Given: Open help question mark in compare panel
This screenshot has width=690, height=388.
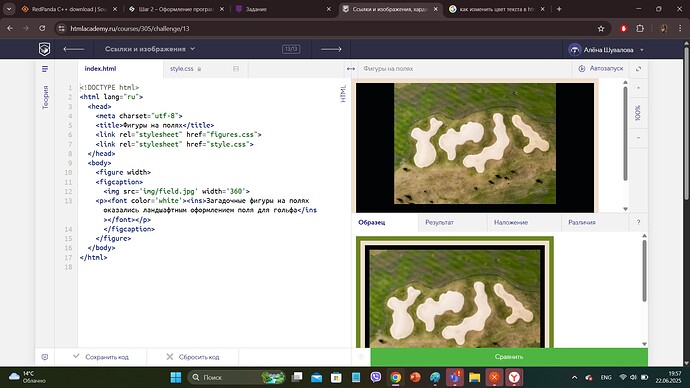Looking at the screenshot, I should pyautogui.click(x=639, y=223).
